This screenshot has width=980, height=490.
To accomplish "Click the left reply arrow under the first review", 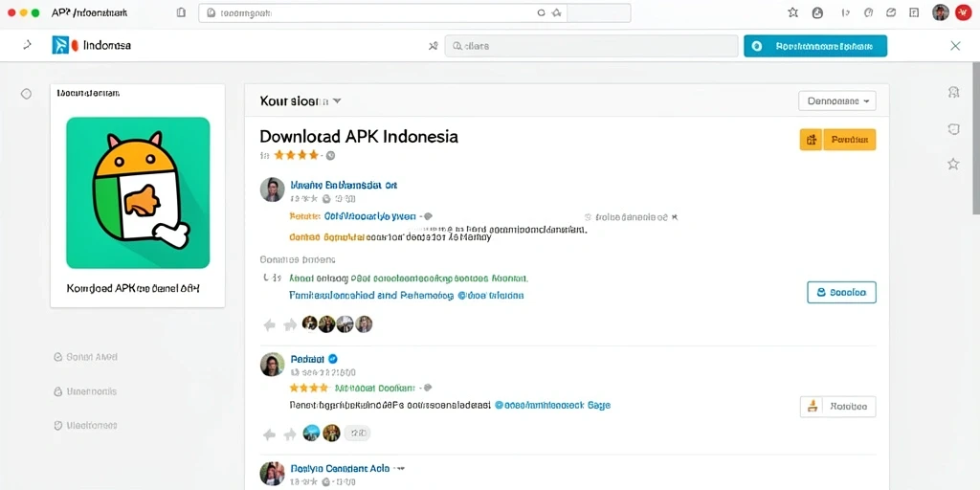I will (x=270, y=324).
